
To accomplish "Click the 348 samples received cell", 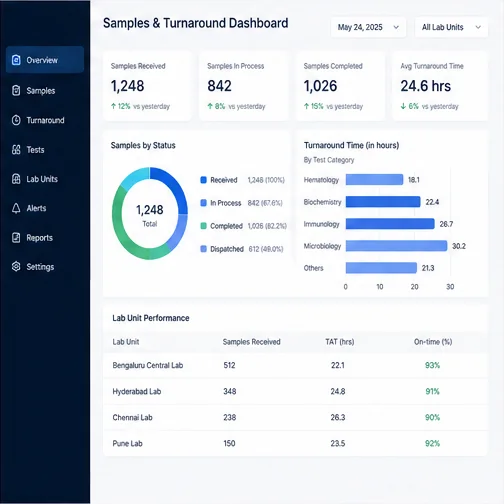I will click(x=230, y=391).
